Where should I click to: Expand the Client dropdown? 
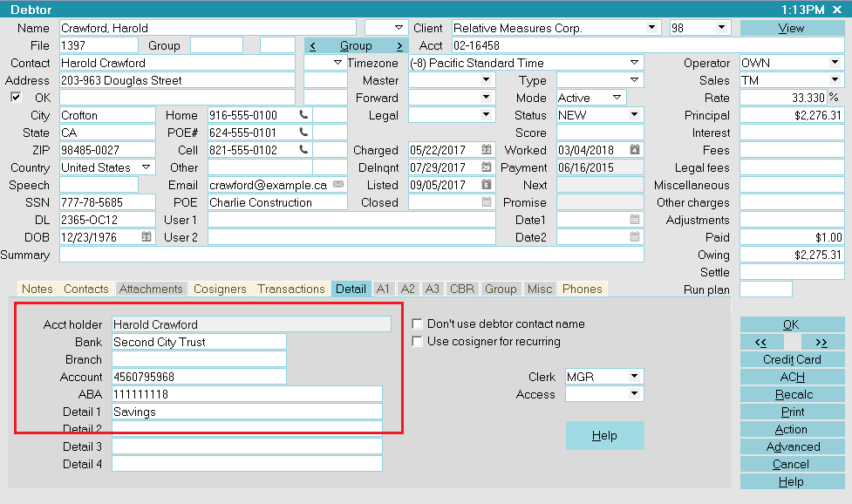(651, 28)
